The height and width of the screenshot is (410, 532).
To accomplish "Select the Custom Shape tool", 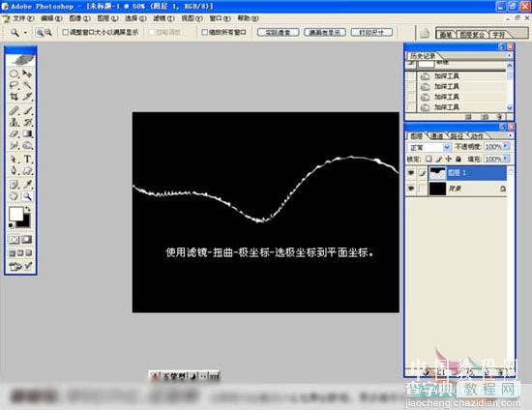I will pos(27,170).
